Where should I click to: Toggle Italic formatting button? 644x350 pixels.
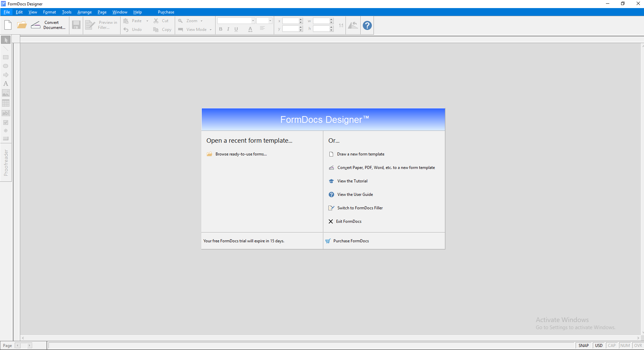pyautogui.click(x=228, y=29)
